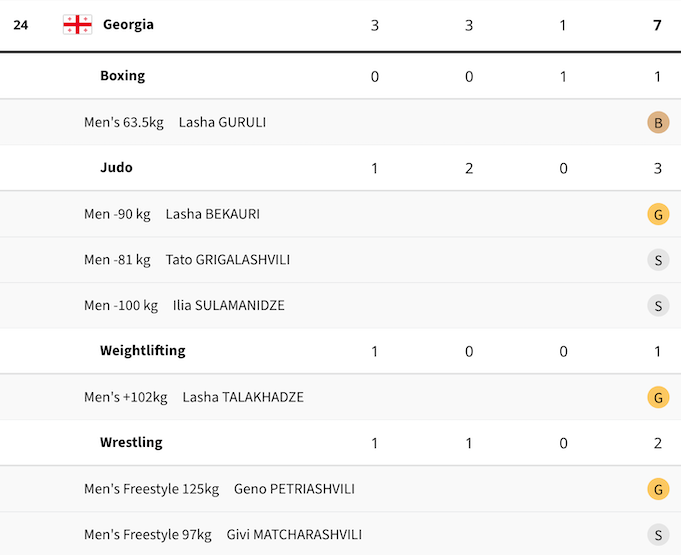Image resolution: width=681 pixels, height=555 pixels.
Task: Click the Georgia flag icon
Action: pos(77,25)
